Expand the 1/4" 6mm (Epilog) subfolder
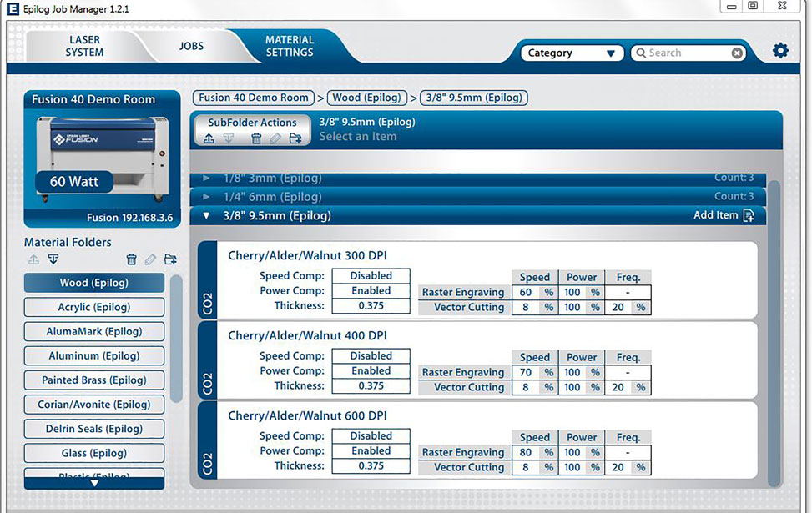The height and width of the screenshot is (513, 812). [207, 197]
